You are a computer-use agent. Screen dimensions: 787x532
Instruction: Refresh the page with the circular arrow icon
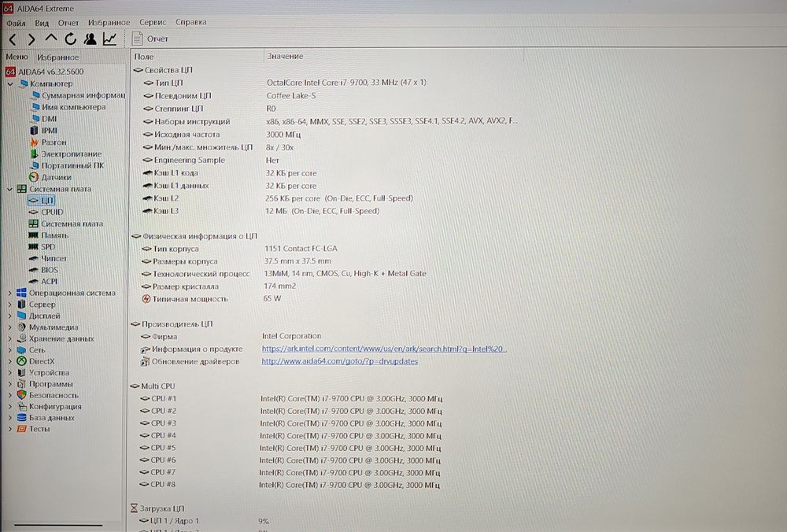coord(70,39)
